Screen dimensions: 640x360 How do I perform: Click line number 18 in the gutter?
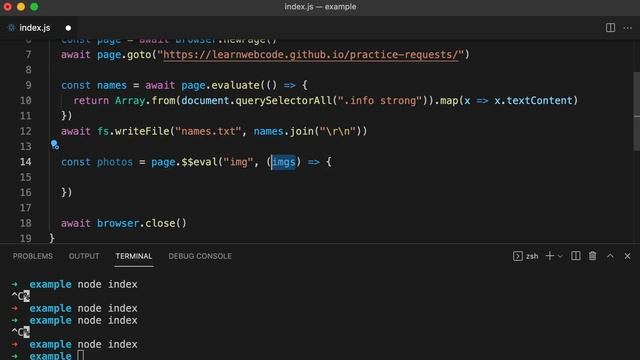25,223
